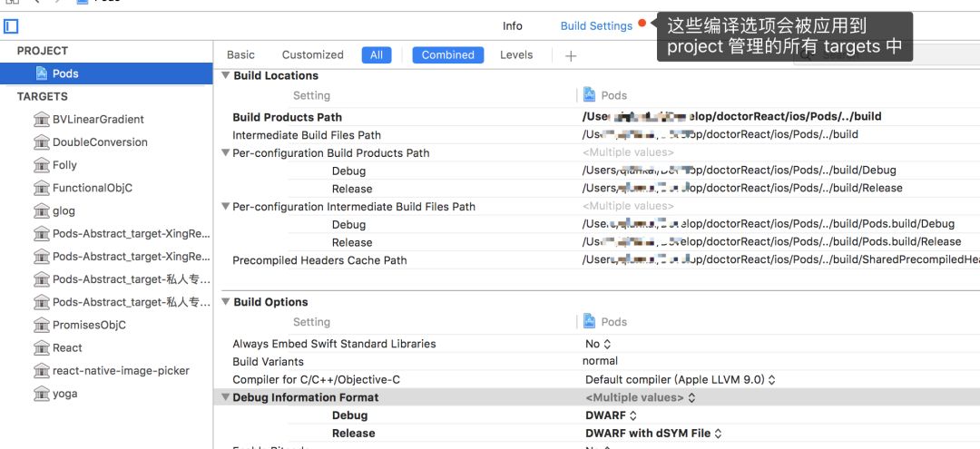
Task: Open the Build Settings tab
Action: [596, 26]
